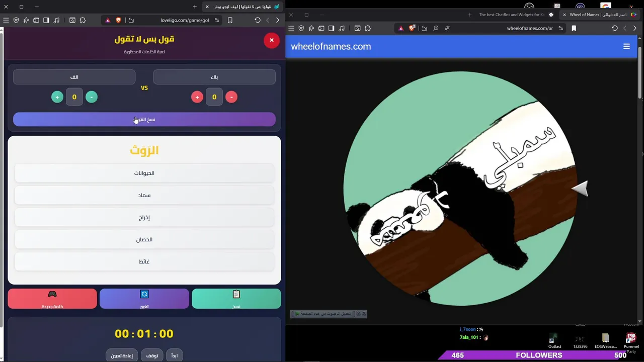
Task: Click the zoom magnifier icon in wheelofnames address bar
Action: (436, 28)
